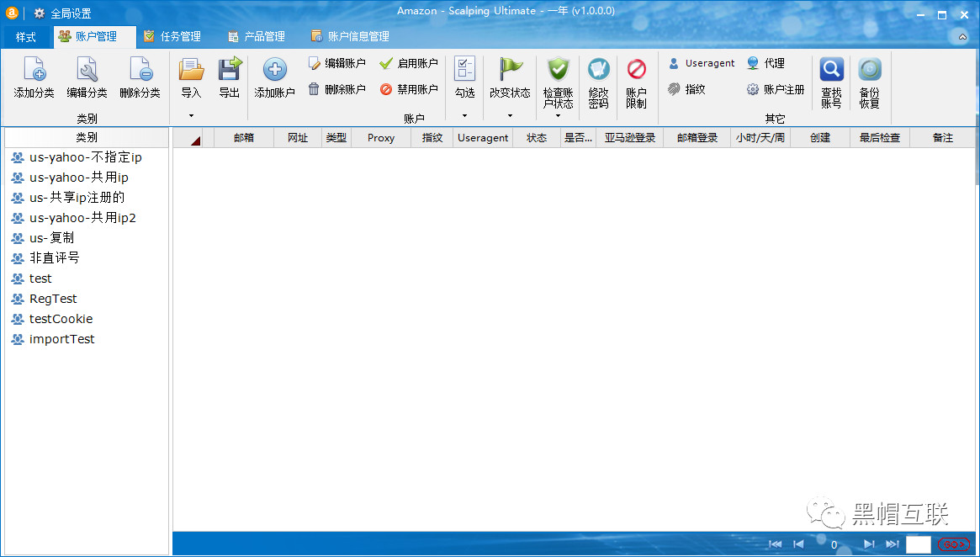Select category us-复制
The image size is (980, 557).
click(x=87, y=237)
